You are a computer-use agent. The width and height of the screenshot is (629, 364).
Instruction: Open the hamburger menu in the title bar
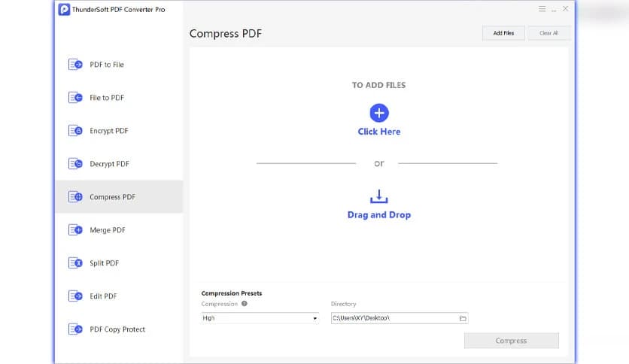coord(542,9)
